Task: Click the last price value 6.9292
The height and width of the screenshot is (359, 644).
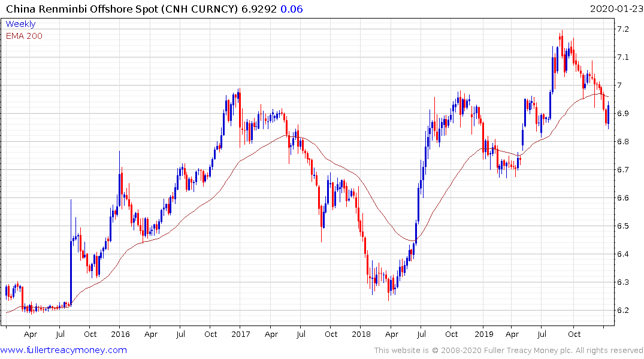Action: click(x=259, y=9)
